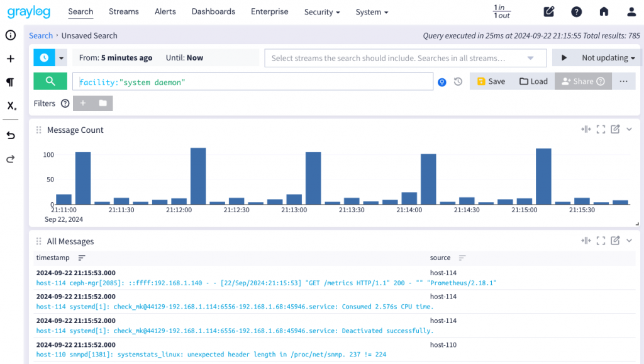Add a new filter with the plus button

[x=83, y=103]
